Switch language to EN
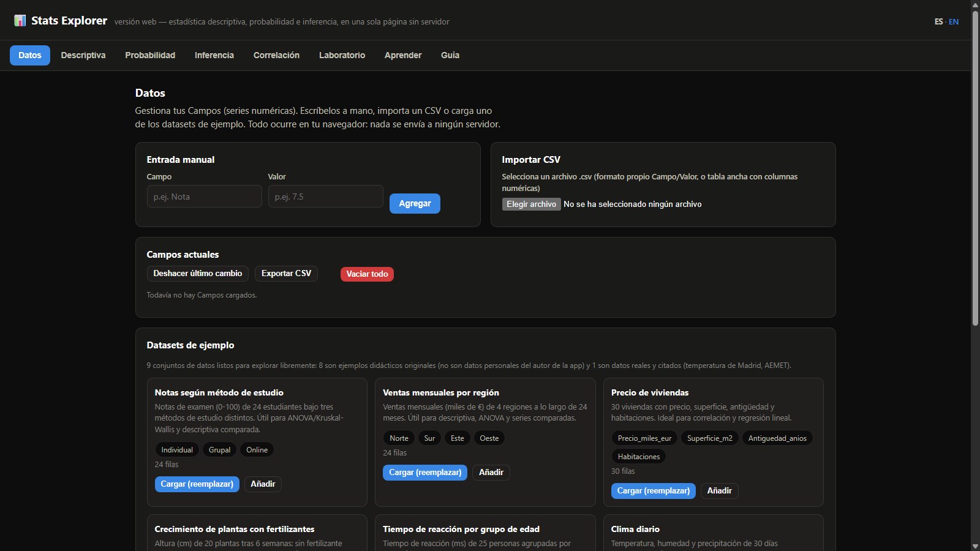The width and height of the screenshot is (980, 551). (x=954, y=21)
